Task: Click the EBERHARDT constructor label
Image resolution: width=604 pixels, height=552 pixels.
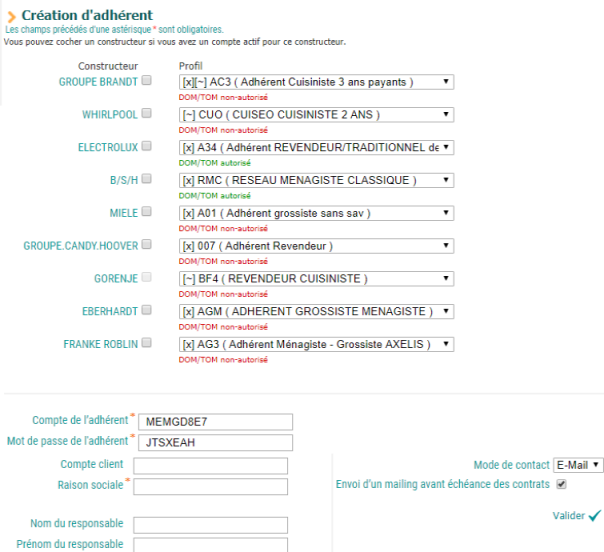Action: (110, 311)
